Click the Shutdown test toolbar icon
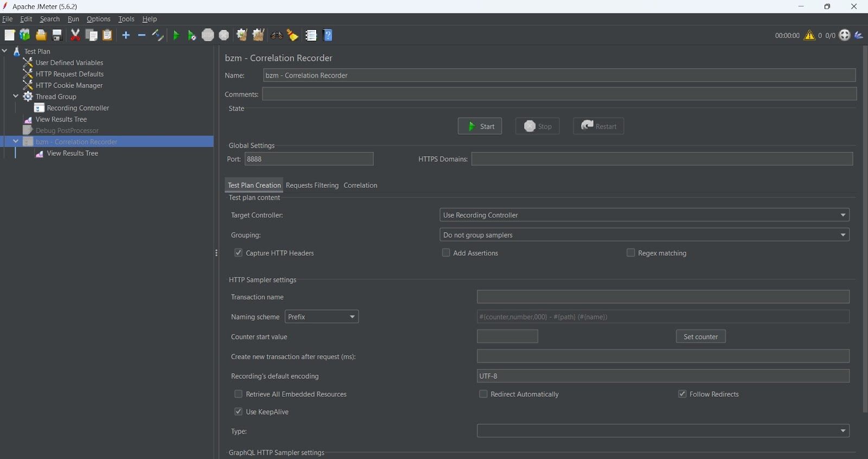 tap(224, 35)
